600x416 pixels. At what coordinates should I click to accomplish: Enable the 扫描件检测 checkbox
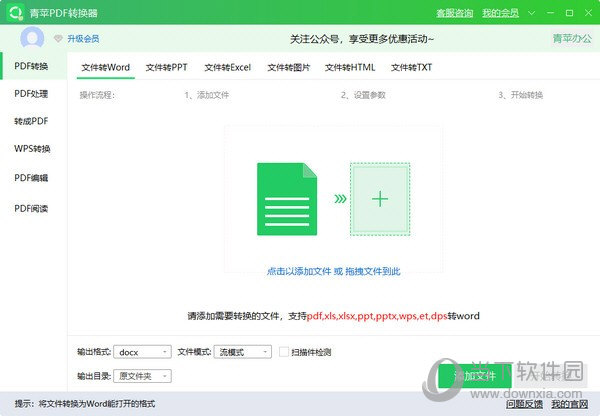coord(284,352)
